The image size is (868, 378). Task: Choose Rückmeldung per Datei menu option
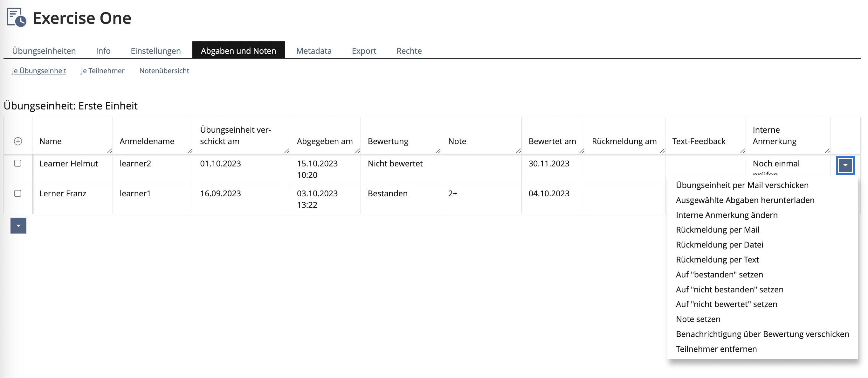(720, 244)
